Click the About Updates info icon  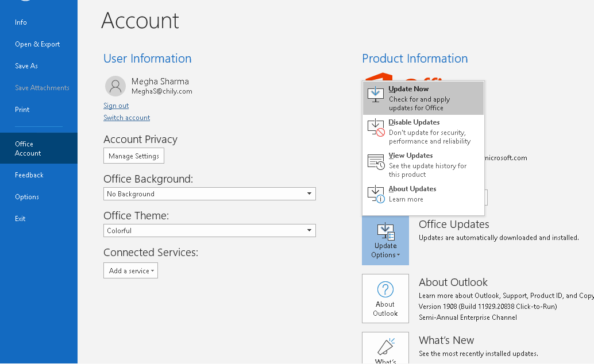tap(376, 194)
